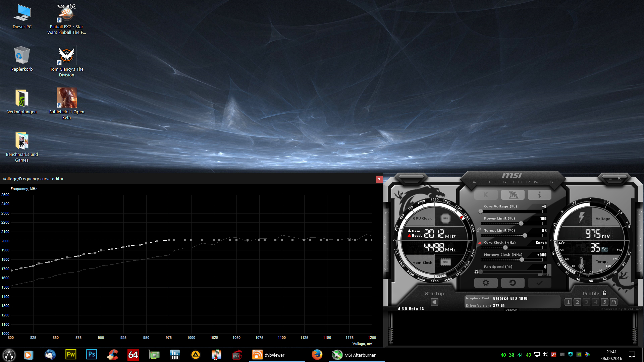Open Kombustor with the K button
This screenshot has width=644, height=362.
(x=486, y=195)
